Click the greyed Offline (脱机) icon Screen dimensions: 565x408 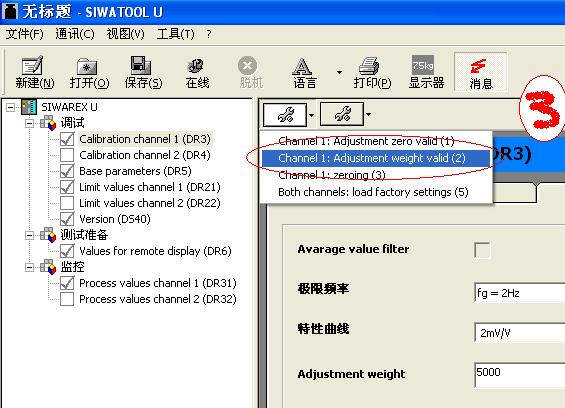(x=248, y=66)
